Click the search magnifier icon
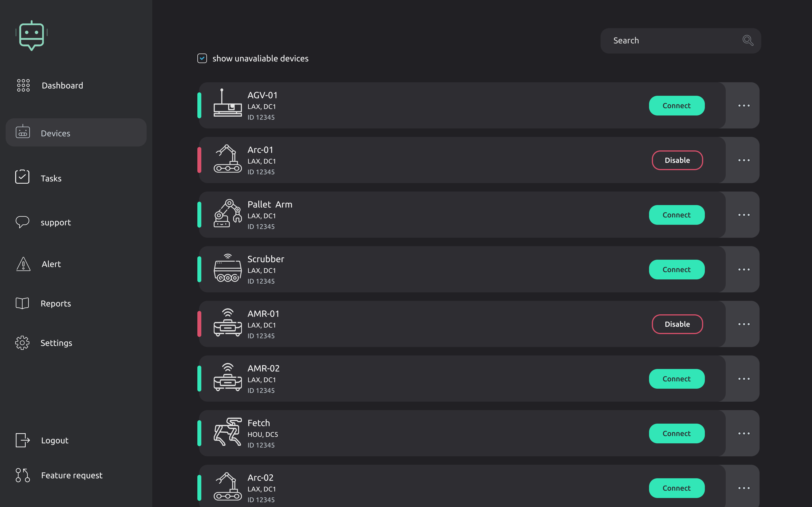This screenshot has width=812, height=507. (748, 41)
